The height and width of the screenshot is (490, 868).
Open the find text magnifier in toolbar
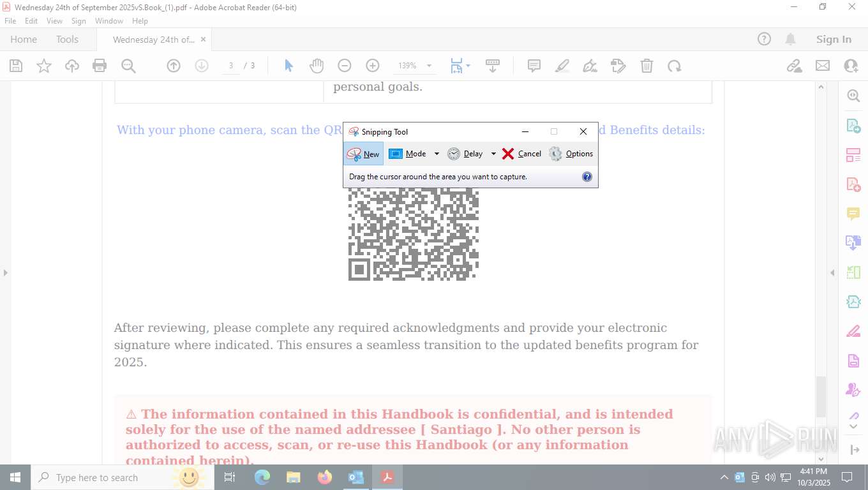tap(128, 66)
